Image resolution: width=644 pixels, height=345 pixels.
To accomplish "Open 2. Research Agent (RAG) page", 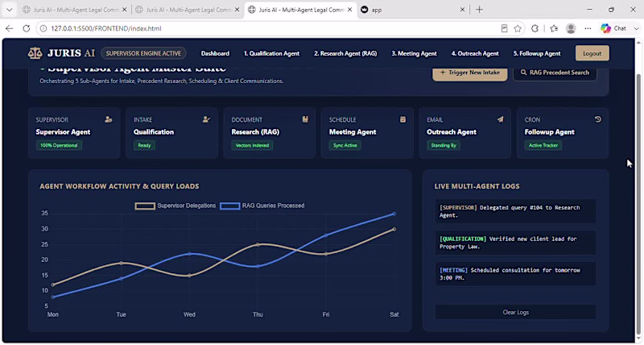I will point(345,53).
